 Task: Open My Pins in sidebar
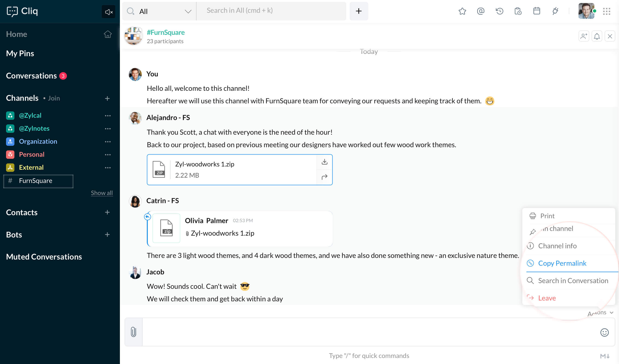[20, 53]
